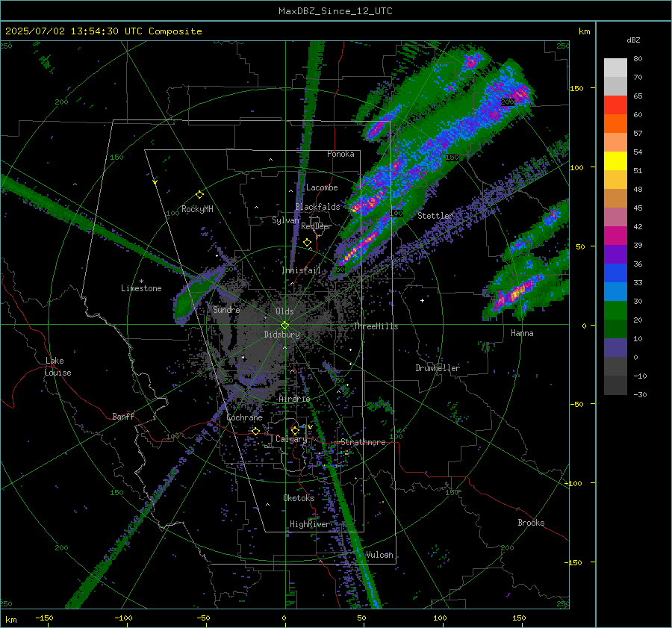Pick the royal blue 36 dBZ legend swatch

tap(615, 273)
